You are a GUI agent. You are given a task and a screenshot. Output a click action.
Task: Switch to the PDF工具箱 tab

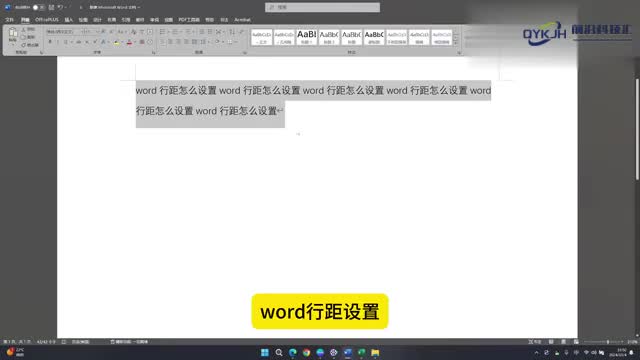pyautogui.click(x=189, y=20)
